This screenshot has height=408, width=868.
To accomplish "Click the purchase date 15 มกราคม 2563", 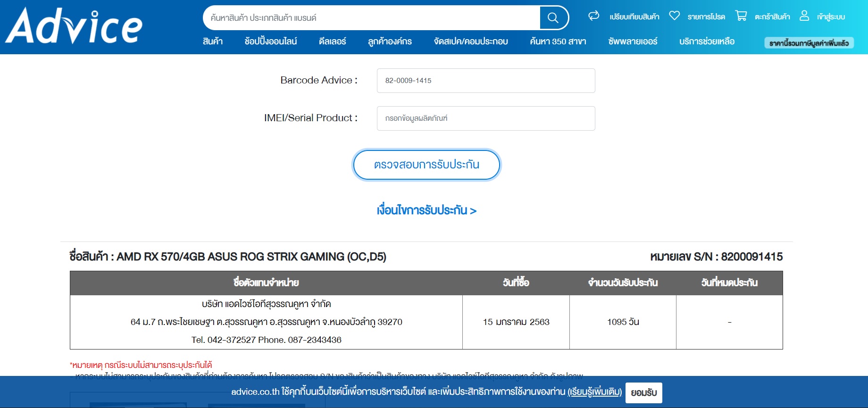I will point(516,322).
